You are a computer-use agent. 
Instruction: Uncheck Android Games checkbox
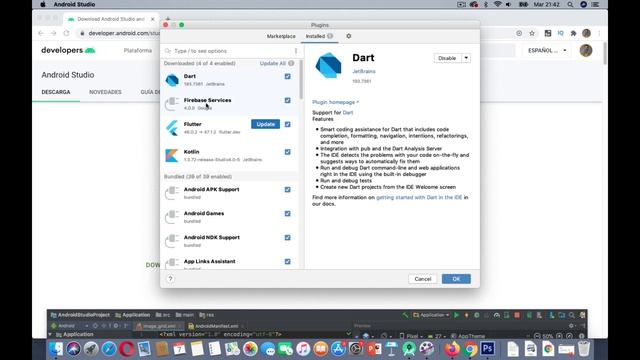288,213
